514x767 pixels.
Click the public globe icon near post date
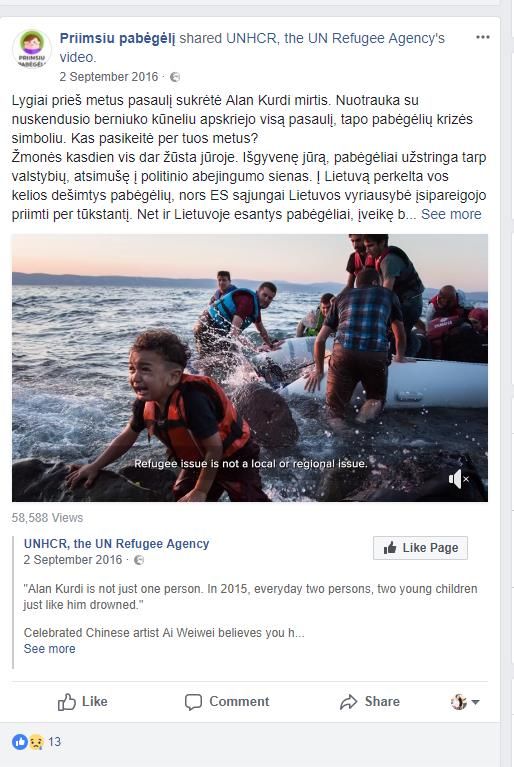175,77
